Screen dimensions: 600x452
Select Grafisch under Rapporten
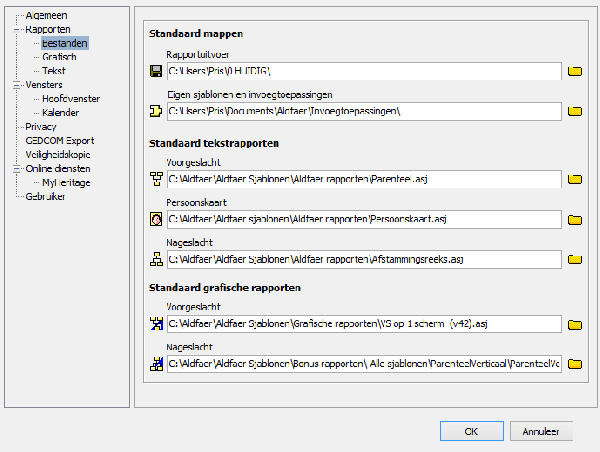59,57
